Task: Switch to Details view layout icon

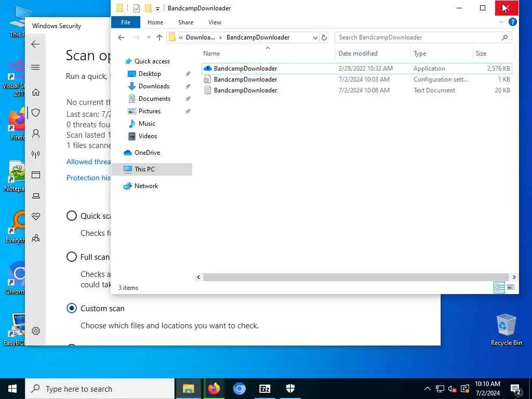Action: (499, 288)
